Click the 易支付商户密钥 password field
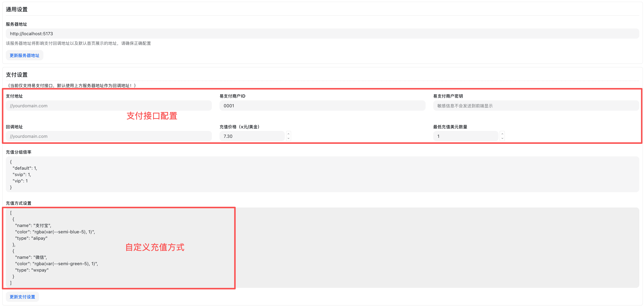 (x=535, y=105)
